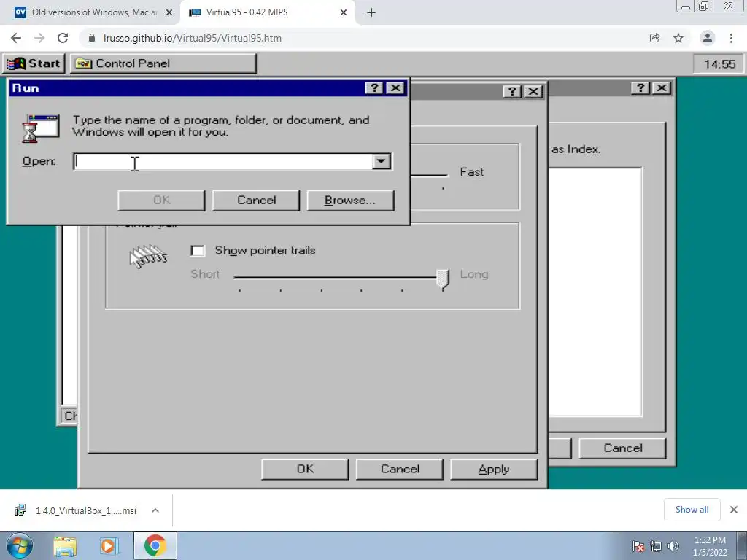The height and width of the screenshot is (560, 747).
Task: Close the Run dialog
Action: click(x=395, y=87)
